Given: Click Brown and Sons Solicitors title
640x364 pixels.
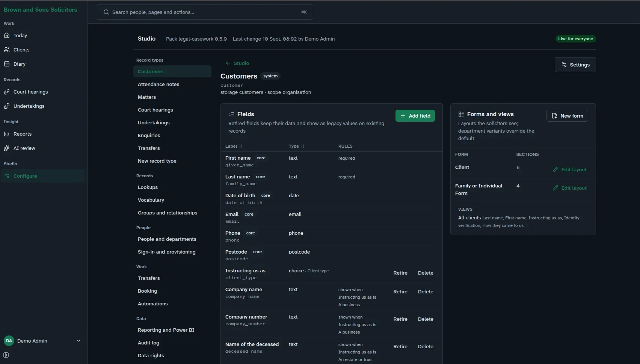Looking at the screenshot, I should [x=41, y=9].
